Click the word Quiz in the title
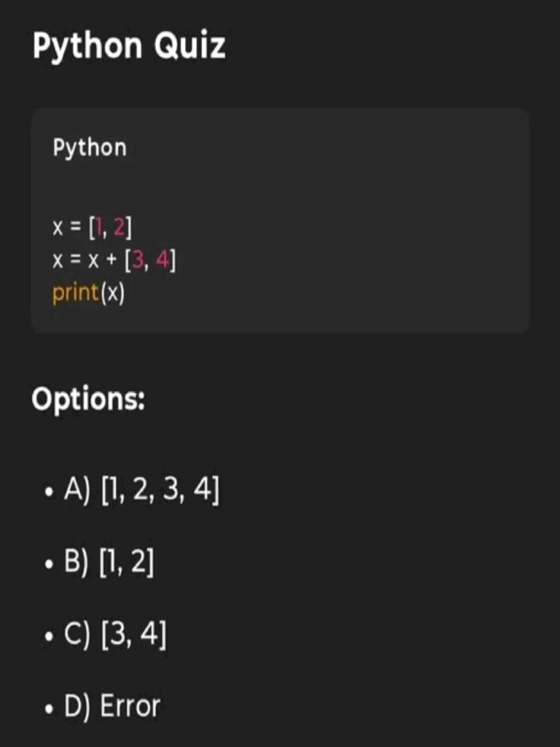This screenshot has height=747, width=560. (190, 46)
